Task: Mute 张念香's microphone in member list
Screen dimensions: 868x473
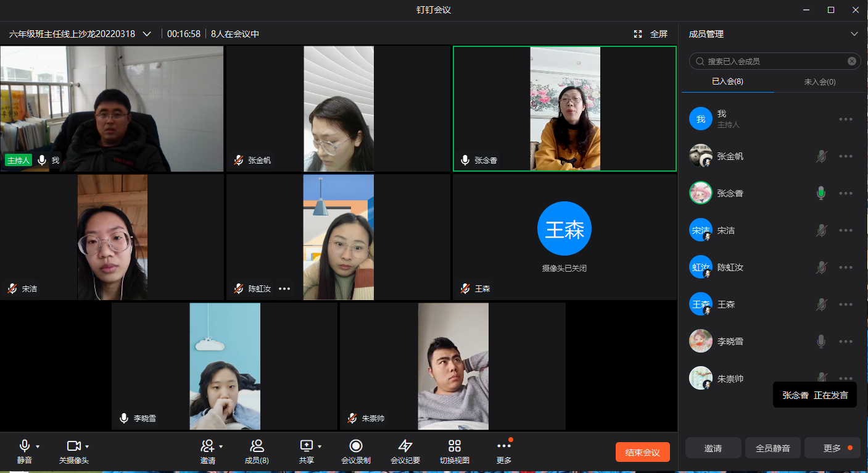Action: pyautogui.click(x=820, y=193)
